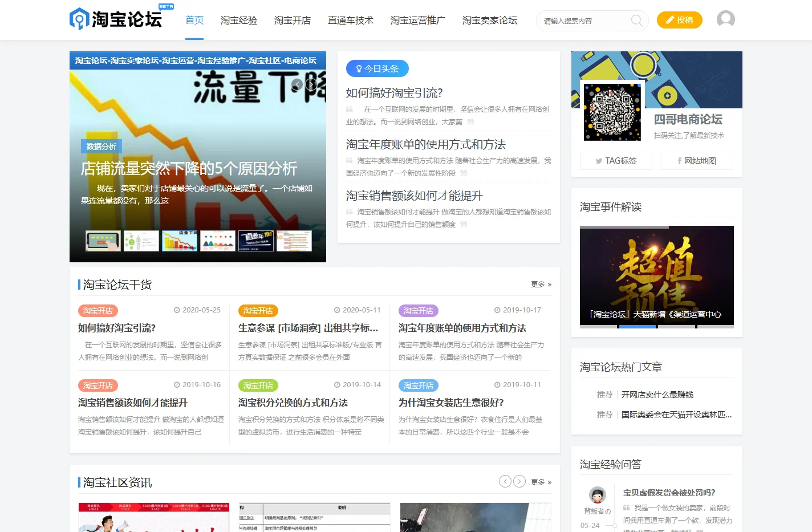The height and width of the screenshot is (532, 812).
Task: Open the 直通车技术 nav item
Action: point(351,20)
